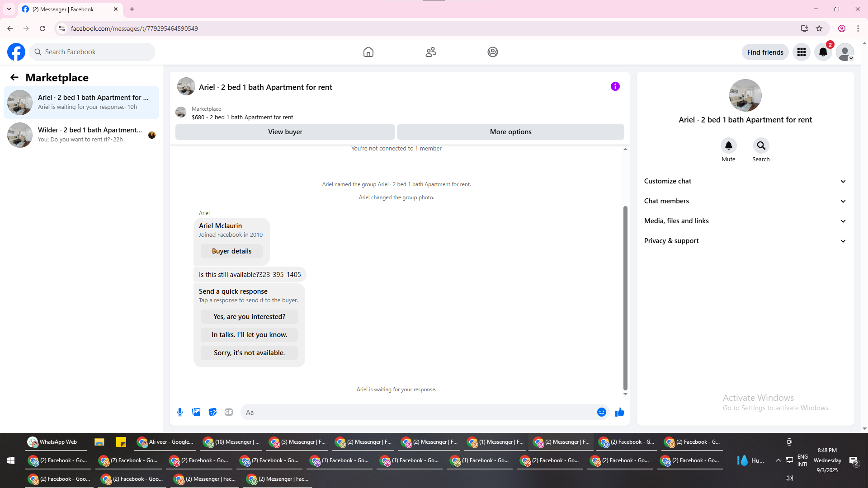Open the emoji picker in message box
The height and width of the screenshot is (488, 868).
point(602,412)
